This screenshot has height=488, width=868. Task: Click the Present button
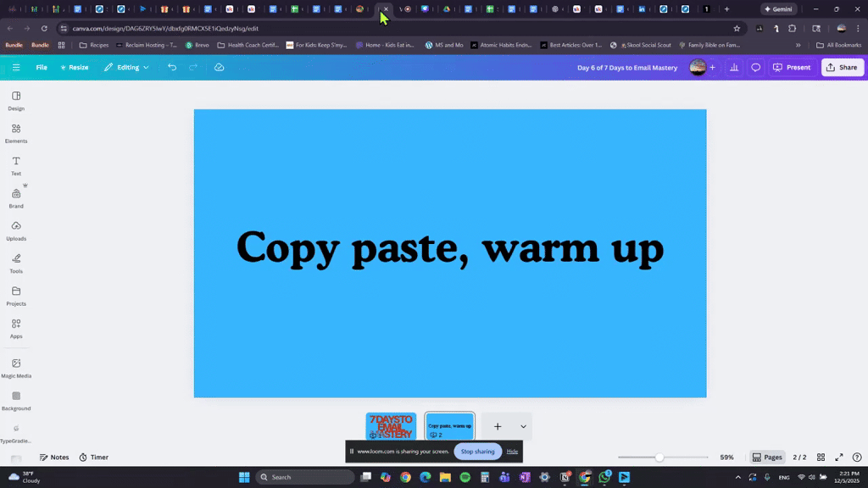point(792,67)
